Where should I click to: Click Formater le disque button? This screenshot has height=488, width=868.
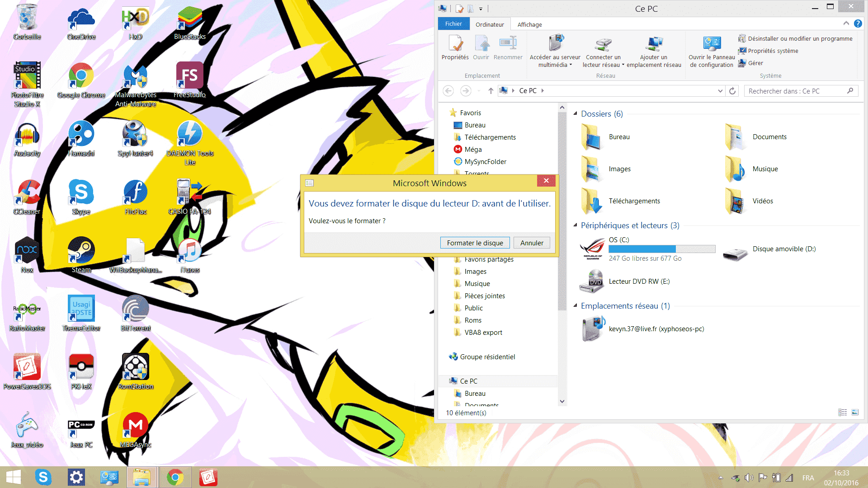(x=475, y=243)
